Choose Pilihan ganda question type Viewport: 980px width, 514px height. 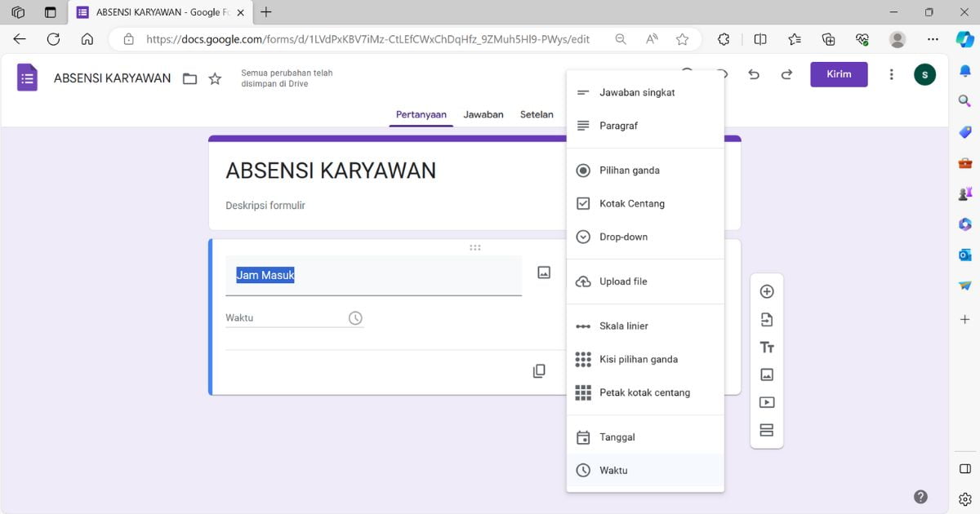click(x=645, y=171)
